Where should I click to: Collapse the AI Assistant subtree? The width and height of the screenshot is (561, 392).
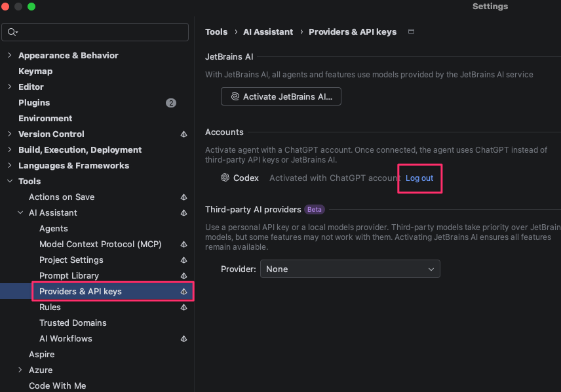point(20,212)
